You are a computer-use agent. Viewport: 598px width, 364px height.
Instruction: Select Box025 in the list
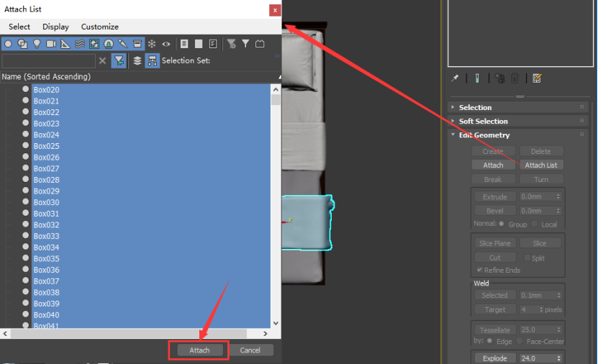click(46, 146)
